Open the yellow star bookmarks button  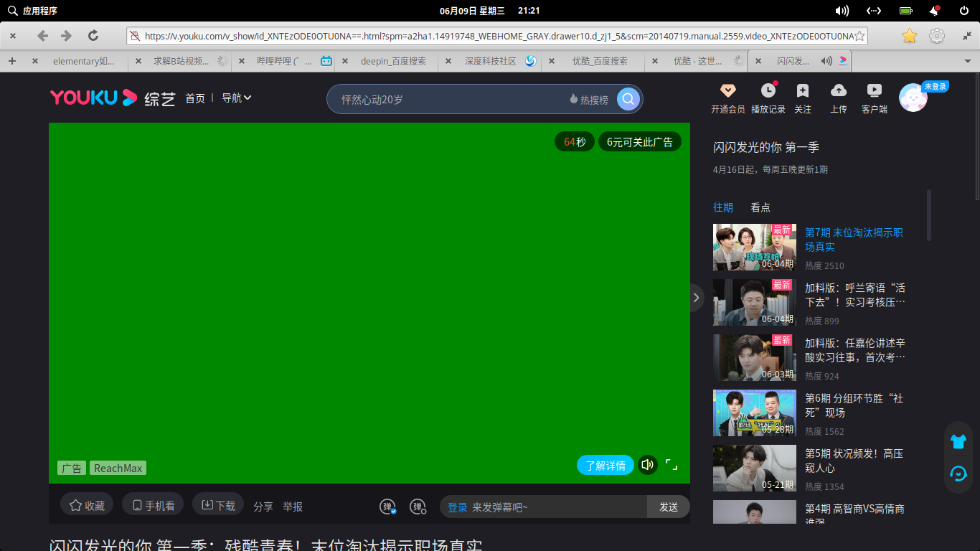909,36
